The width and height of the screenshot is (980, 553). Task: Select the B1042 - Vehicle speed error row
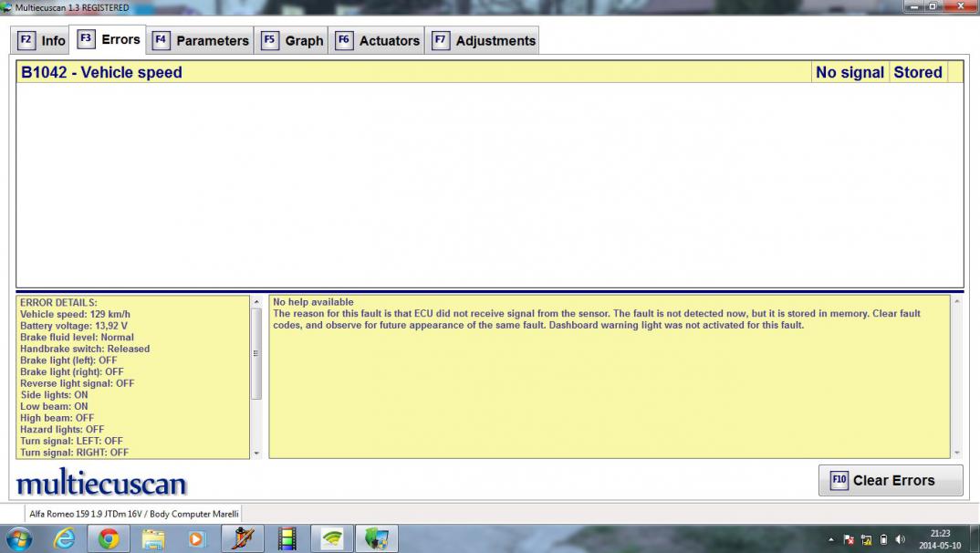click(490, 72)
